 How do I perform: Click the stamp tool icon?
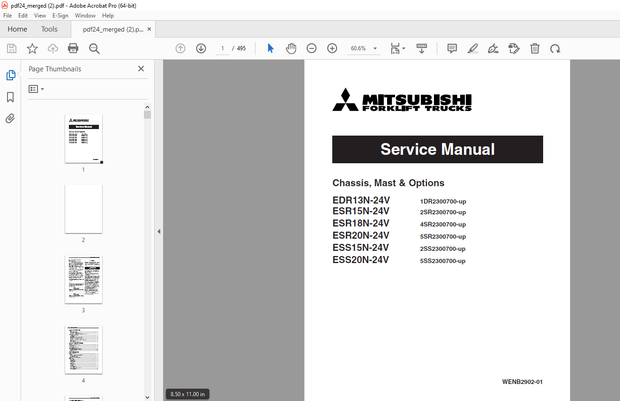(514, 48)
